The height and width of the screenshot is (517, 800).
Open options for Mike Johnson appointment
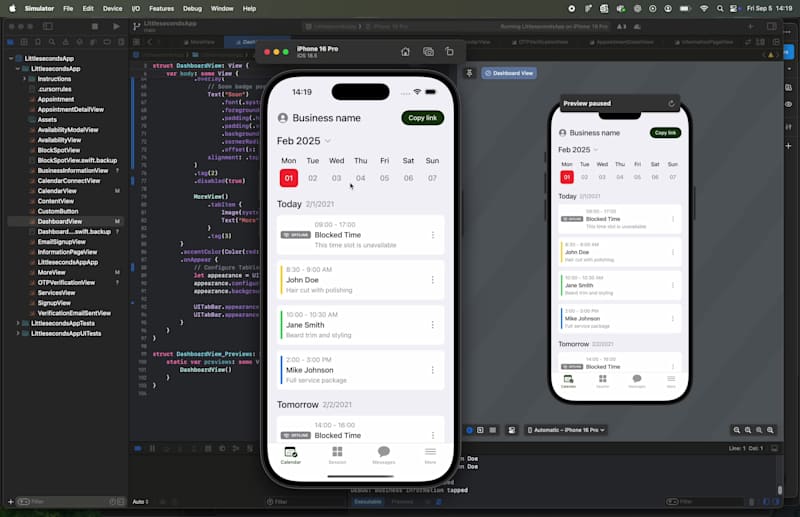pos(433,370)
